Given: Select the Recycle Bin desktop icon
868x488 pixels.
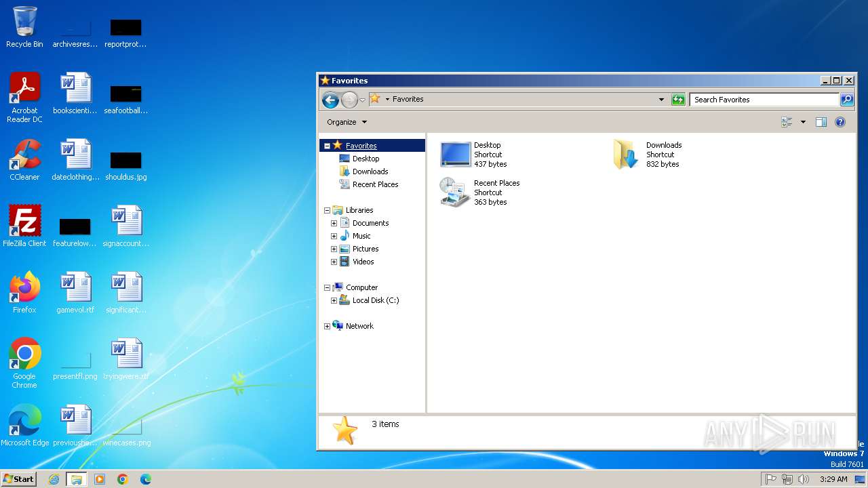Looking at the screenshot, I should (x=24, y=27).
